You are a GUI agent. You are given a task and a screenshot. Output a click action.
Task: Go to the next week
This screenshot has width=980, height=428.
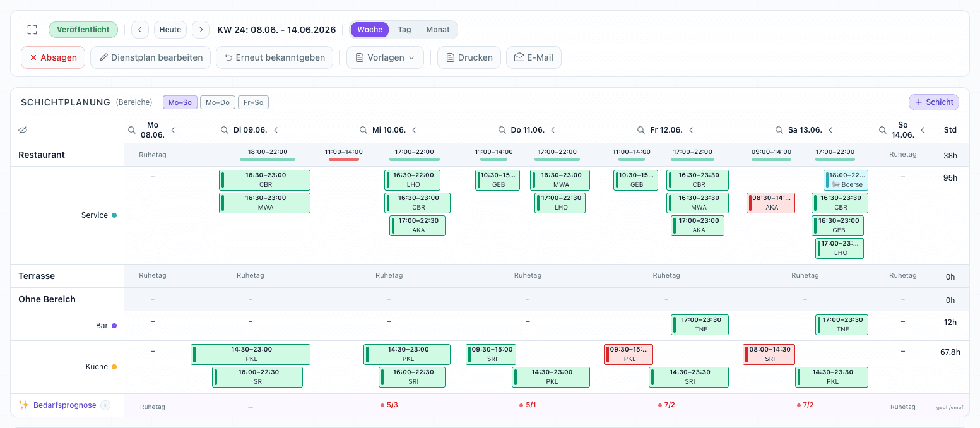coord(201,30)
